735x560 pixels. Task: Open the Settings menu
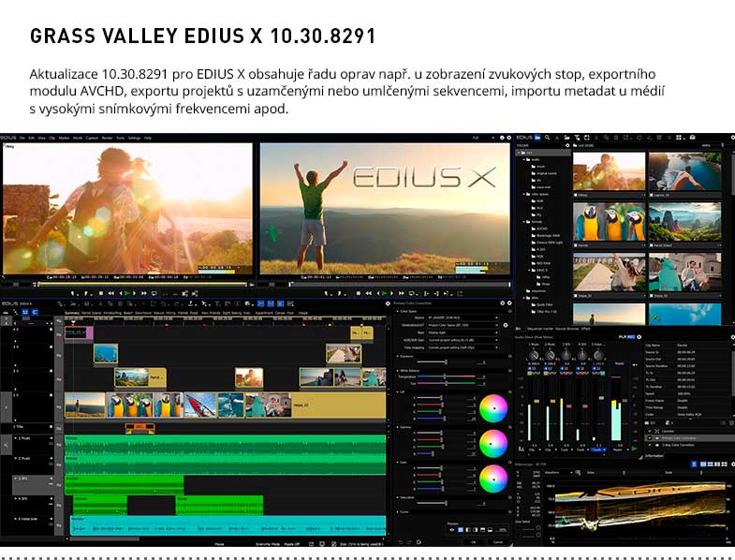tap(134, 138)
